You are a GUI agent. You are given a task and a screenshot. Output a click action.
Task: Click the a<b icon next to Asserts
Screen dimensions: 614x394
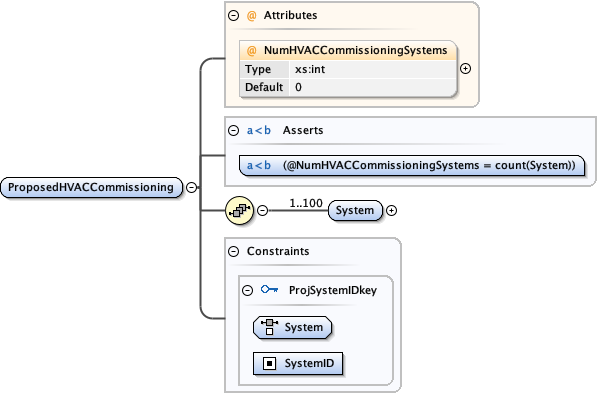pos(259,130)
